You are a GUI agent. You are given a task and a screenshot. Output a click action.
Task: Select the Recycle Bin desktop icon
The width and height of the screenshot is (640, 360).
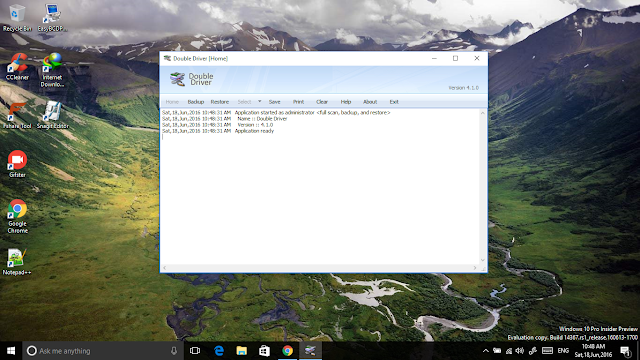(17, 18)
